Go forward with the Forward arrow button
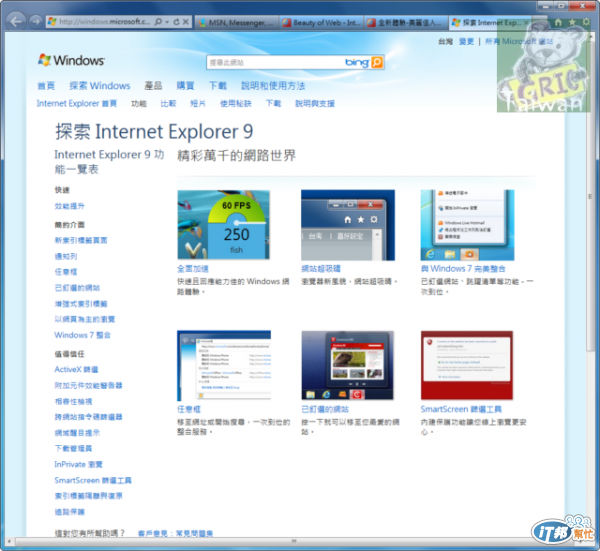 click(36, 21)
